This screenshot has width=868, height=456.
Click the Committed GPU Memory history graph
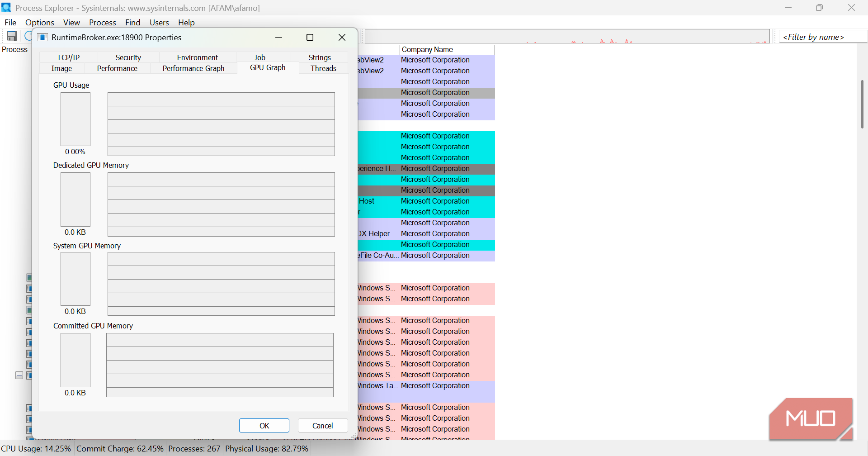(x=220, y=365)
